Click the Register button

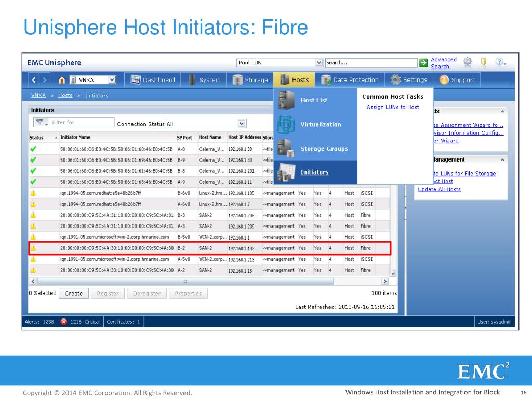pos(108,294)
